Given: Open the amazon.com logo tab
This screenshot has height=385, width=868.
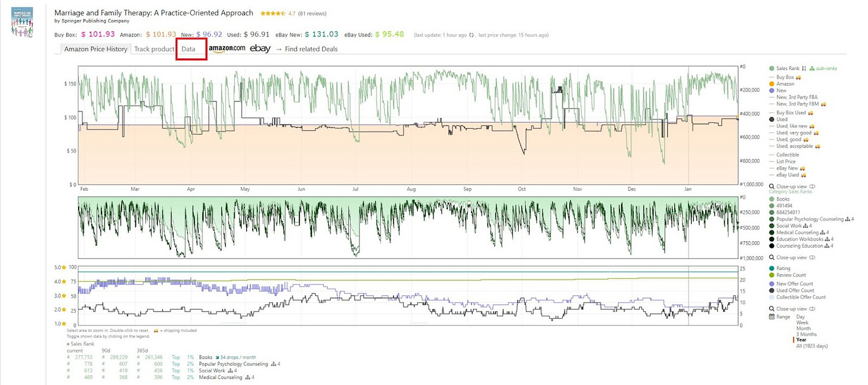Looking at the screenshot, I should (227, 48).
